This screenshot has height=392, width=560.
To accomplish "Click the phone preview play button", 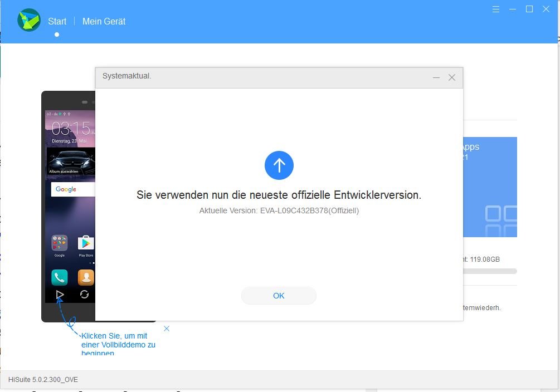I will [60, 295].
